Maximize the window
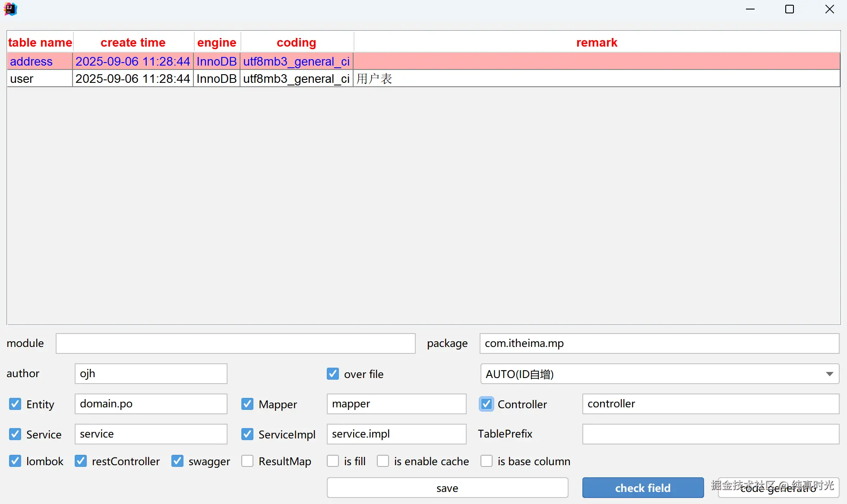This screenshot has height=504, width=847. pyautogui.click(x=789, y=9)
